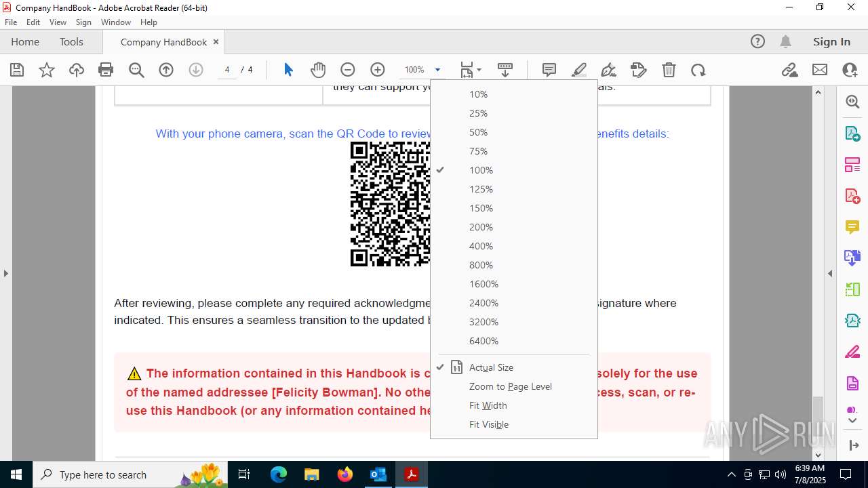
Task: Open the Edit menu
Action: (x=33, y=22)
